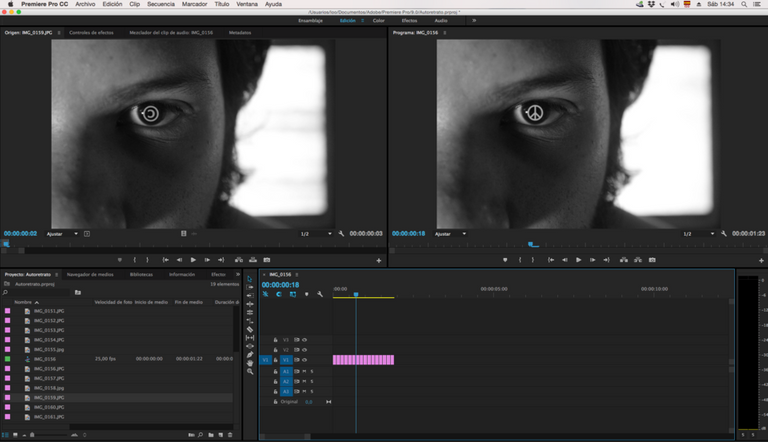Click the timeline display settings wrench
The height and width of the screenshot is (442, 768).
click(320, 294)
